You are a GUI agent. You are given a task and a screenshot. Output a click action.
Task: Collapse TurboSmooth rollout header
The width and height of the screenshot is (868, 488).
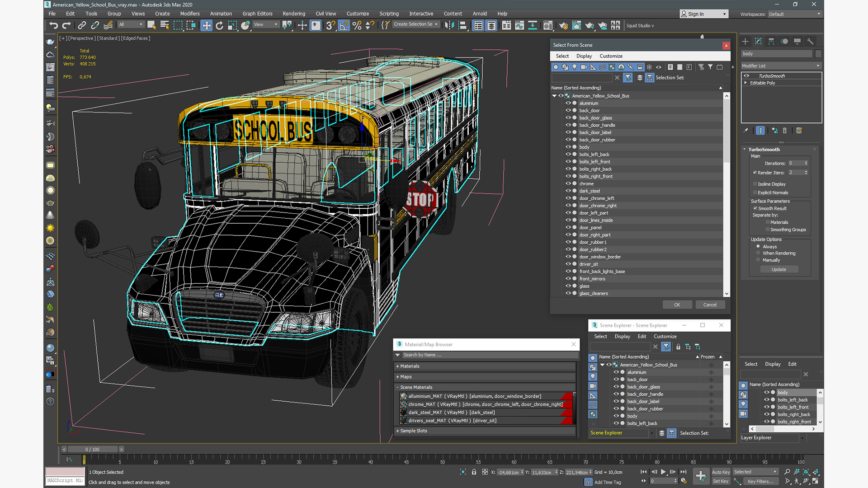point(764,150)
